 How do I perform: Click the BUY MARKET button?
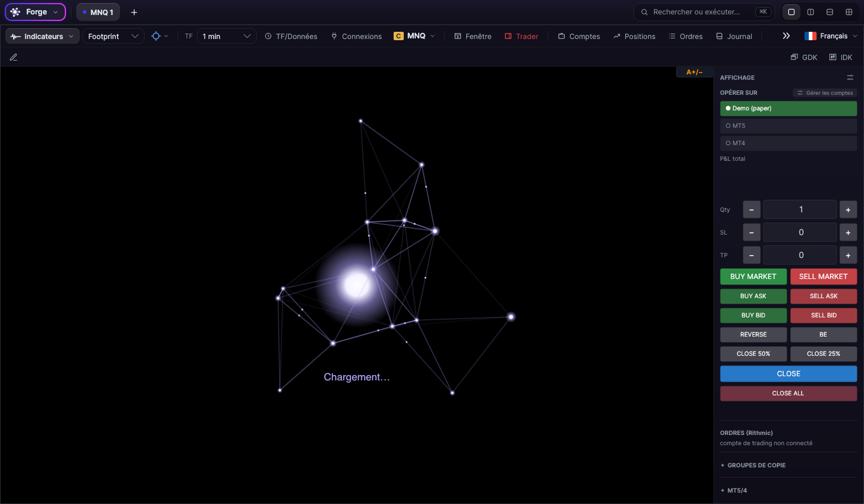pyautogui.click(x=753, y=277)
